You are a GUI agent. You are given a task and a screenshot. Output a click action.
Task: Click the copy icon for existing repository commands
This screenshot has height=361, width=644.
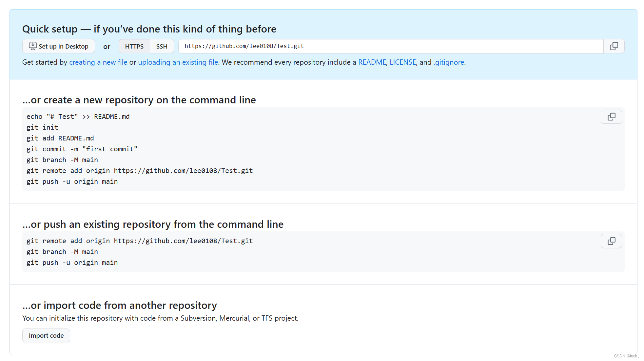coord(612,241)
